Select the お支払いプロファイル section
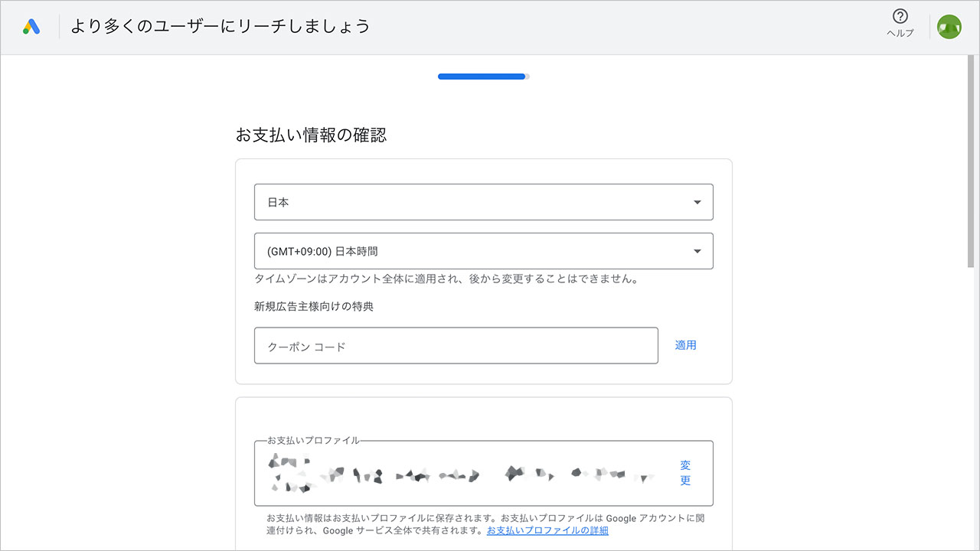 tap(483, 473)
